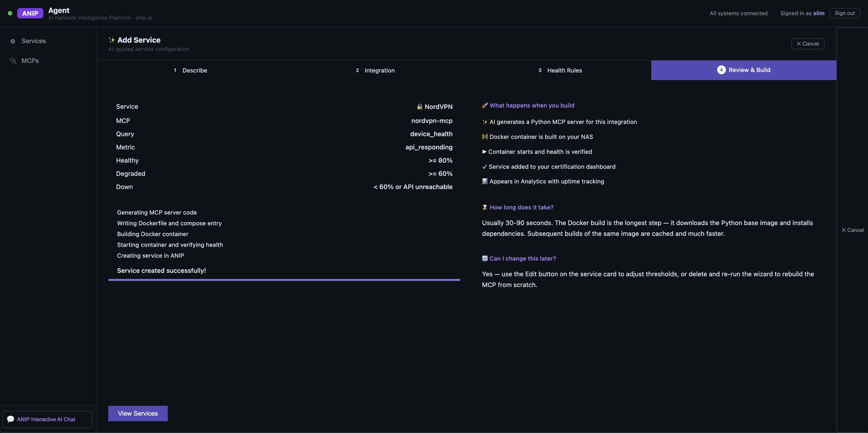Go to the Describe step tab
This screenshot has width=868, height=433.
coord(190,71)
